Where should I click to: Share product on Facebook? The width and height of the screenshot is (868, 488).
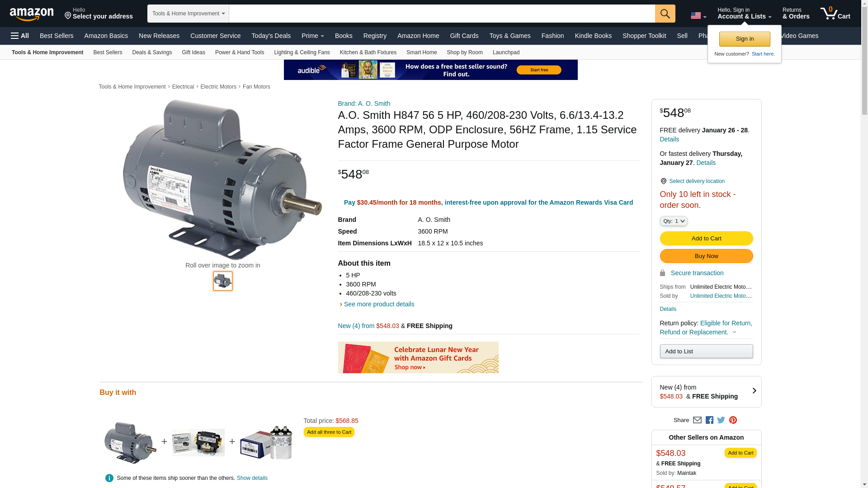709,420
